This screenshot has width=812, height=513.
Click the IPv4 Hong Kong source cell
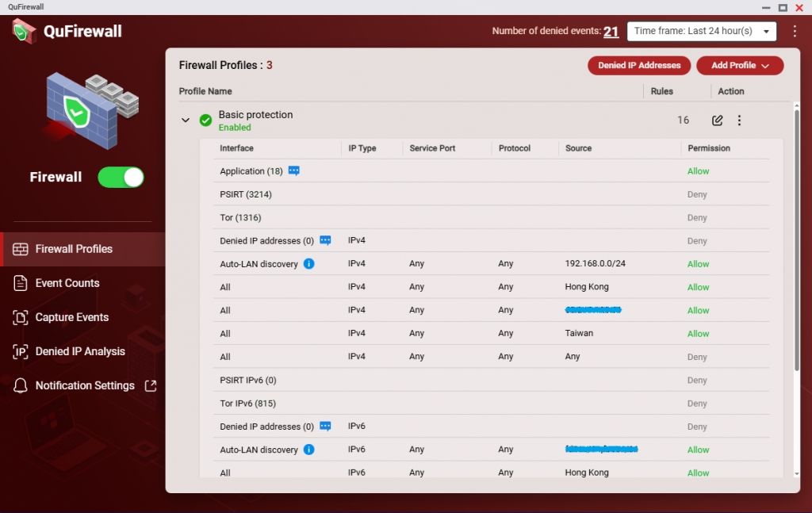[587, 287]
